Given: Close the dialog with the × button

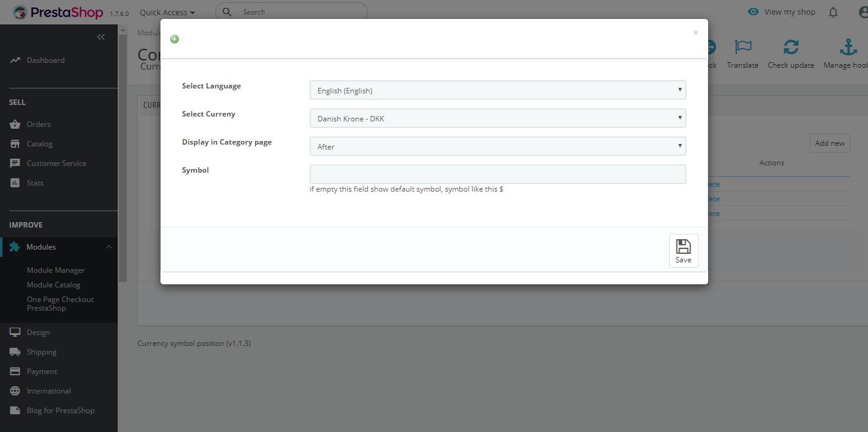Looking at the screenshot, I should coord(695,33).
